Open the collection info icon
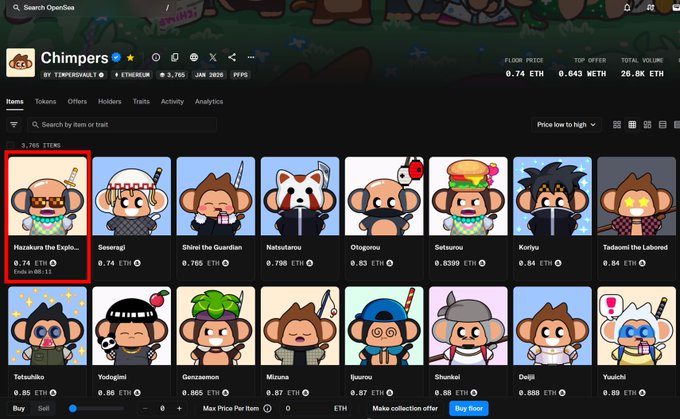The width and height of the screenshot is (680, 419). (156, 57)
